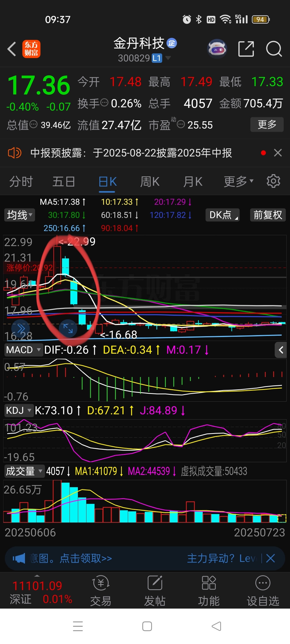Tap the battery status indicator
290x644 pixels.
click(x=260, y=19)
